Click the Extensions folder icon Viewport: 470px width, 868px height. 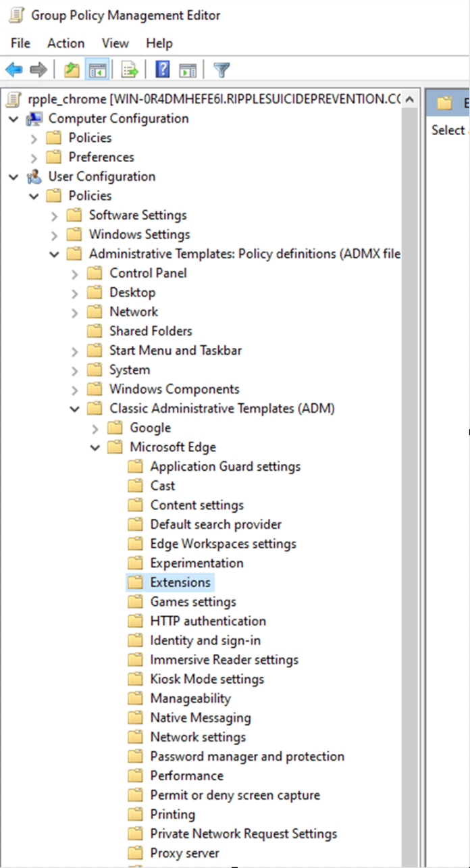(136, 583)
